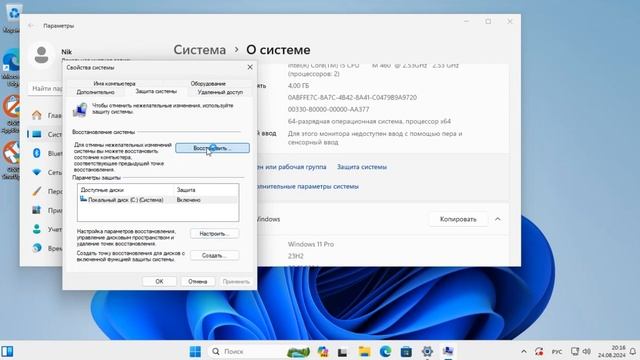640x360 pixels.
Task: Click the taskbar Поиск search box
Action: pos(247,351)
